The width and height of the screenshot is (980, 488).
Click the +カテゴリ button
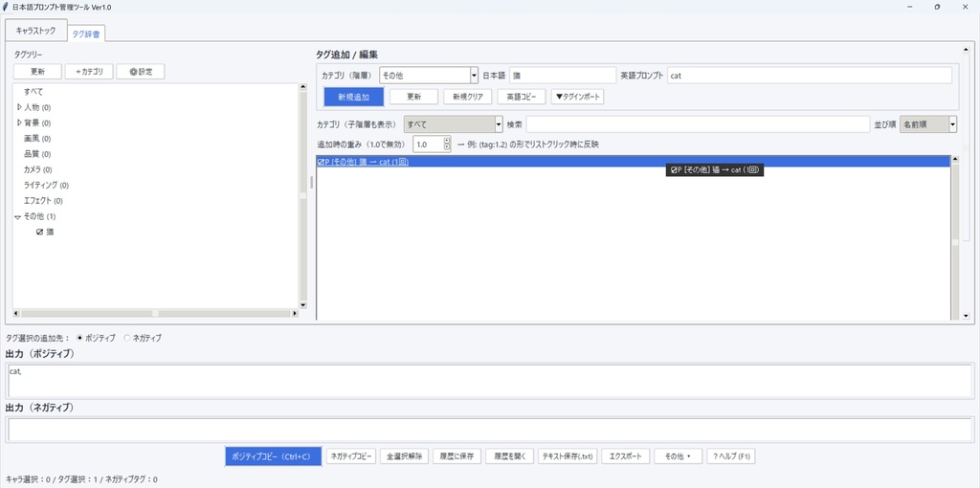pyautogui.click(x=89, y=72)
